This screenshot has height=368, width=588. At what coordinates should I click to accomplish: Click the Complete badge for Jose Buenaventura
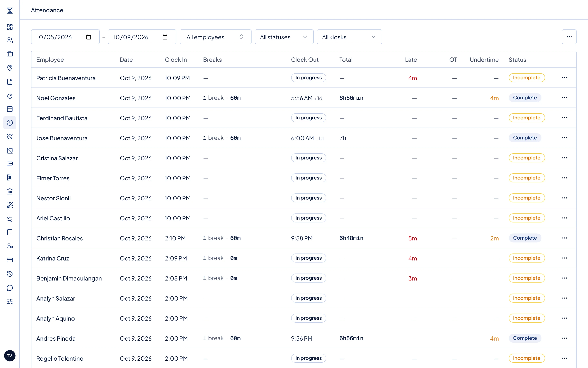tap(525, 138)
